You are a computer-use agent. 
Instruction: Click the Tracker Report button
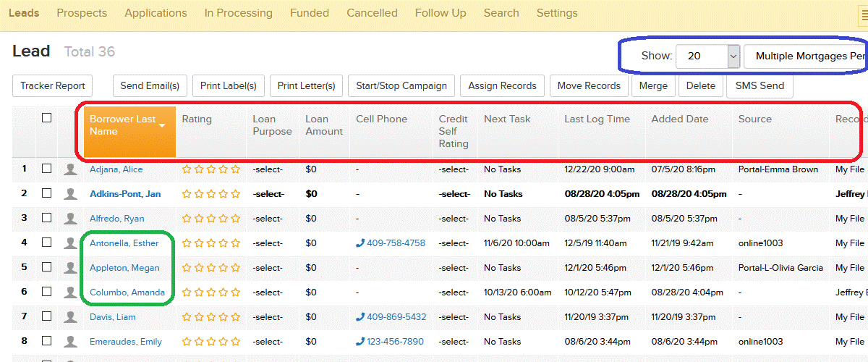(53, 85)
